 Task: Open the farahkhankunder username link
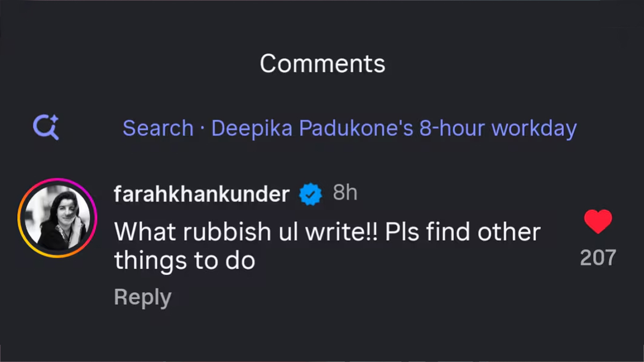point(201,194)
